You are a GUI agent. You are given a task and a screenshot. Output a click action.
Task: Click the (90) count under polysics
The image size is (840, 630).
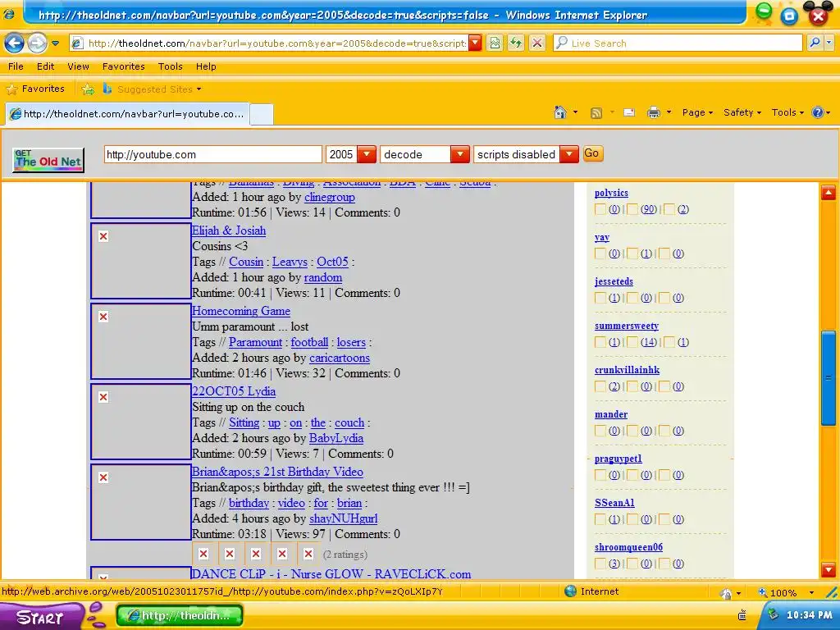point(649,209)
